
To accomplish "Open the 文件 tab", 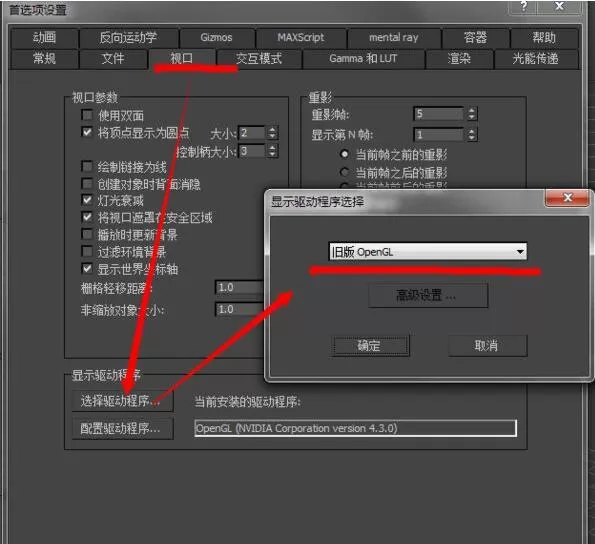I will tap(113, 58).
